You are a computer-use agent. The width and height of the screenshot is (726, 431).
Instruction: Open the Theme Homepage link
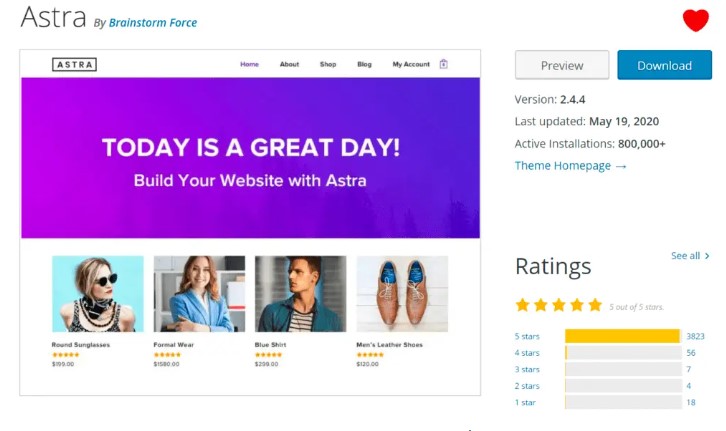[x=570, y=166]
